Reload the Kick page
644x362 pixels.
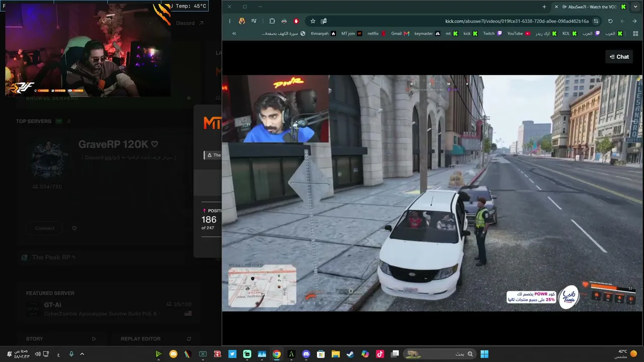610,21
